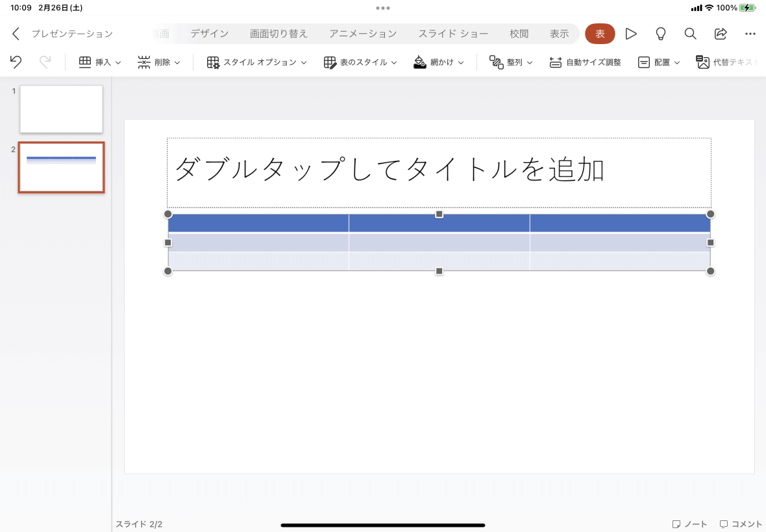The height and width of the screenshot is (532, 766).
Task: Select the active 表 tab
Action: [600, 34]
